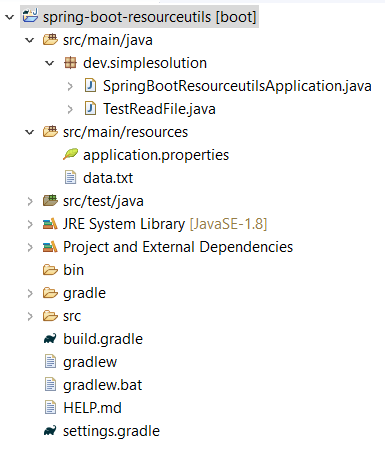
Task: Collapse the dev.simplesolution package
Action: click(x=50, y=63)
